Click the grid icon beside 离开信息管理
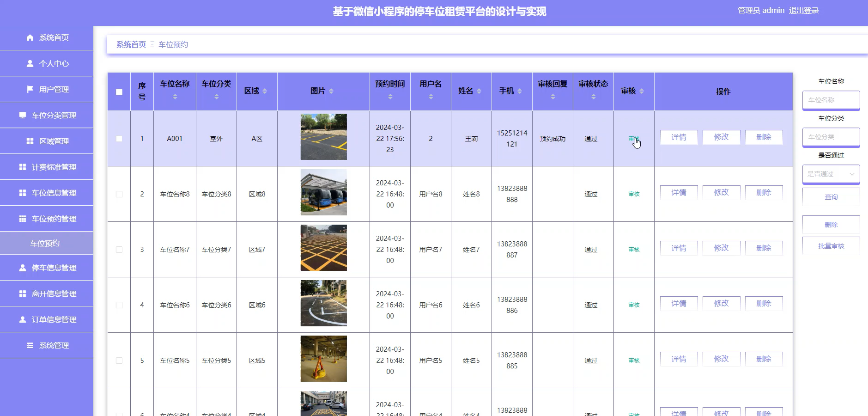 click(23, 294)
